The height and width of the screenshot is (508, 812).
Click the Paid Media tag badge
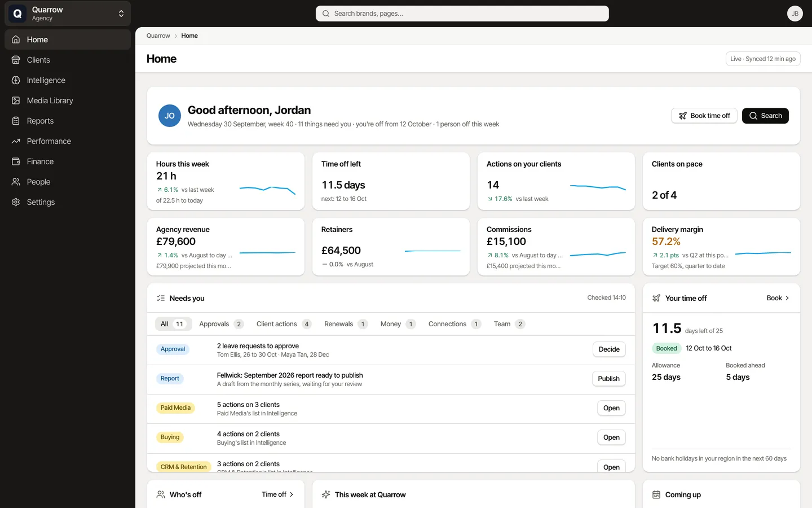tap(175, 408)
